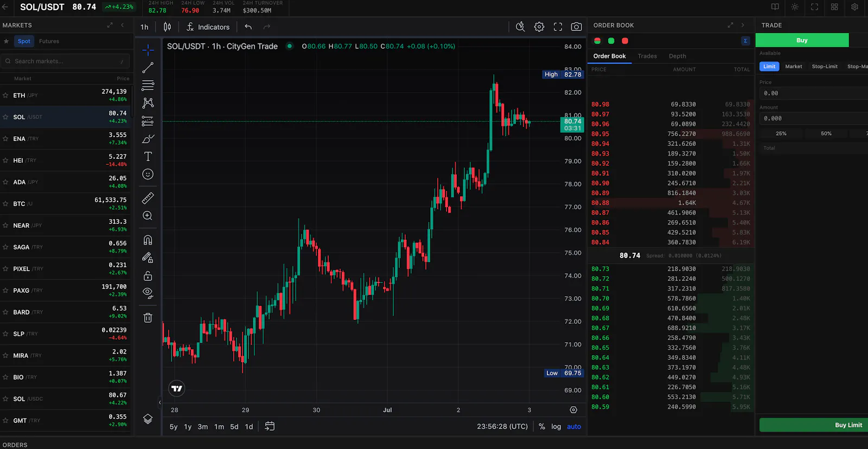Expand the Order Book panel
Screen dimensions: 868x449
click(x=730, y=25)
